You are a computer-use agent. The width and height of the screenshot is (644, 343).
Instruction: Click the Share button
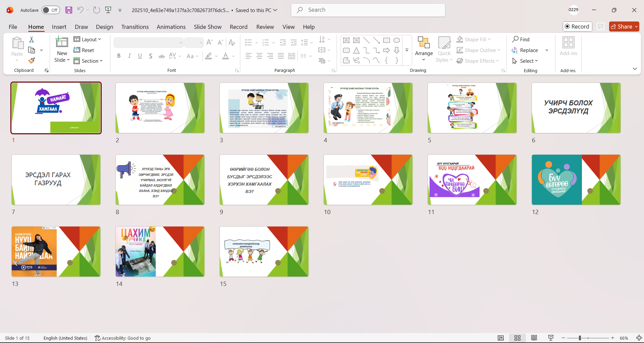point(624,27)
